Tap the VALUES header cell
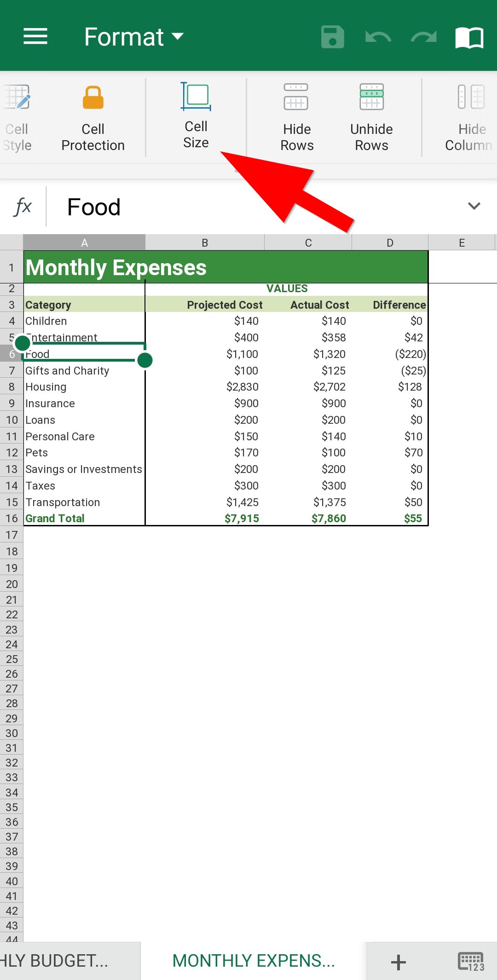The height and width of the screenshot is (980, 497). [x=287, y=288]
